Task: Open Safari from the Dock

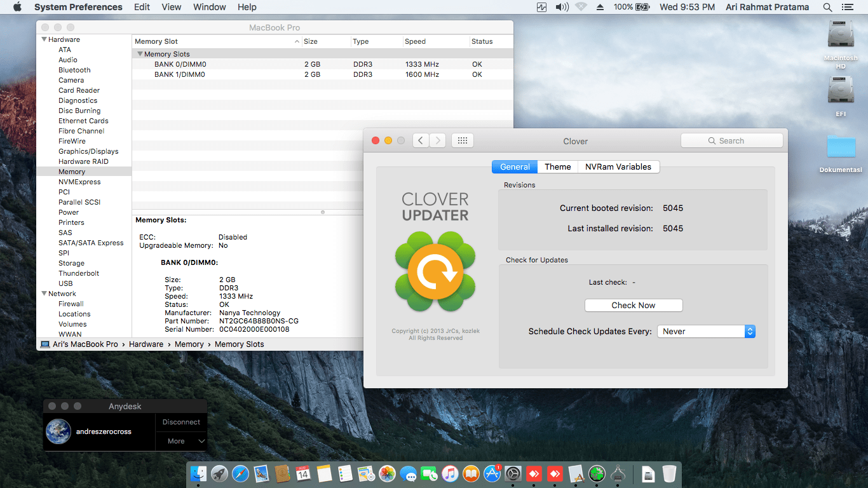Action: [240, 473]
